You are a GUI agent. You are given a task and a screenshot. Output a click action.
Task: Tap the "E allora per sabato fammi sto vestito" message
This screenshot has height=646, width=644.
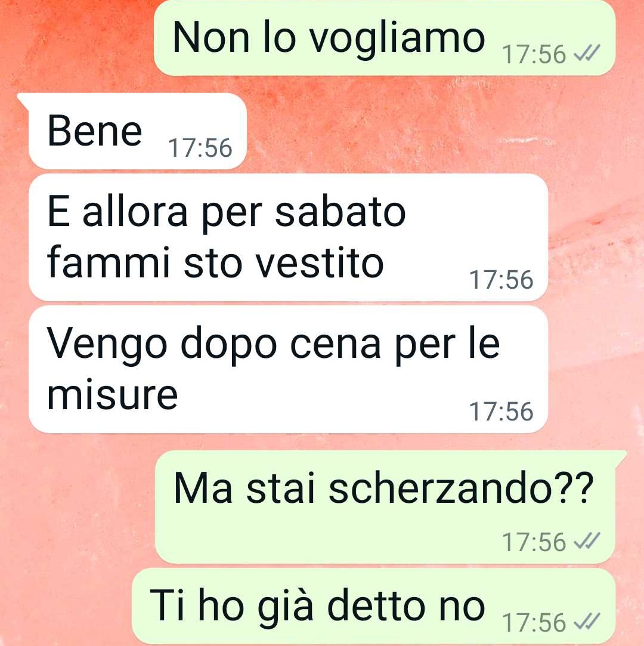288,237
